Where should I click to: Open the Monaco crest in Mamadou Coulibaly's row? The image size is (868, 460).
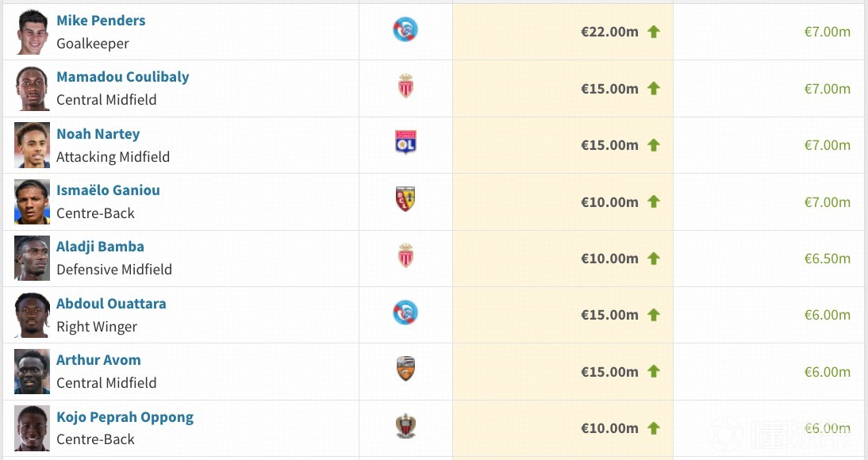pos(405,86)
